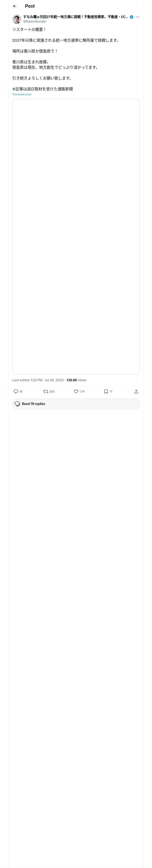Image resolution: width=152 pixels, height=868 pixels.
Task: Click the Jul 28, 2025 timestamp
Action: click(x=54, y=380)
